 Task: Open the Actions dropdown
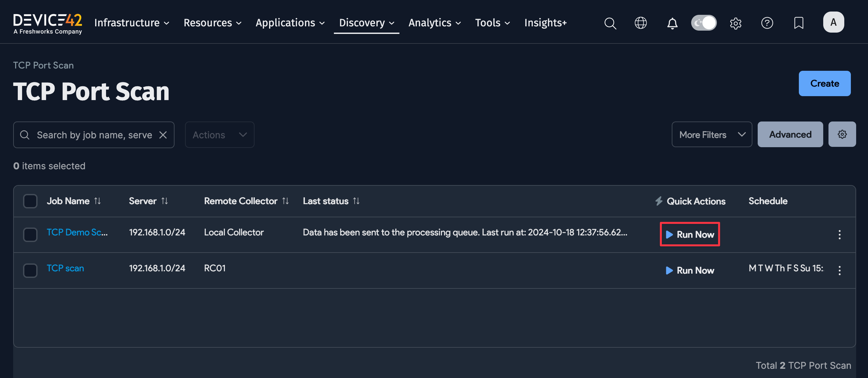pyautogui.click(x=219, y=135)
